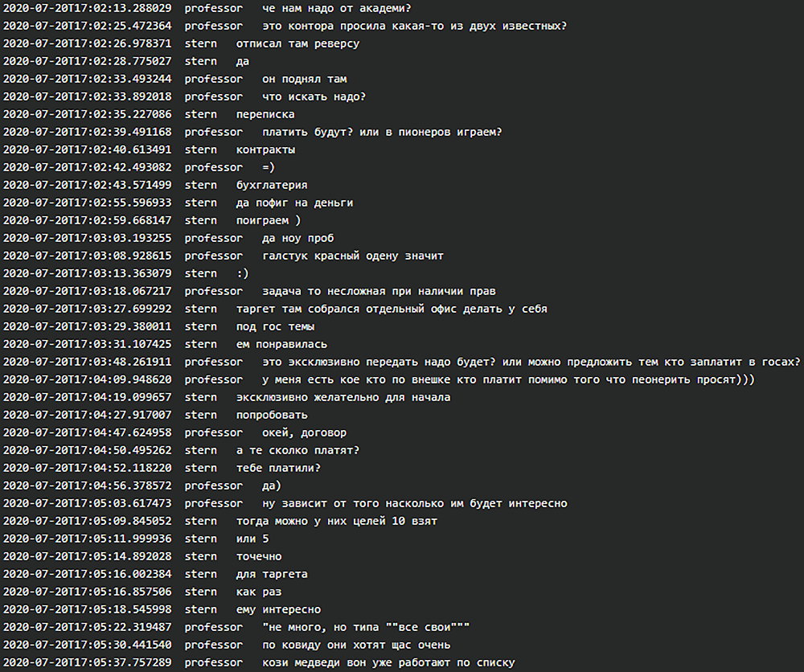Click the message "бухглатерия"
Image resolution: width=804 pixels, height=672 pixels.
point(272,185)
